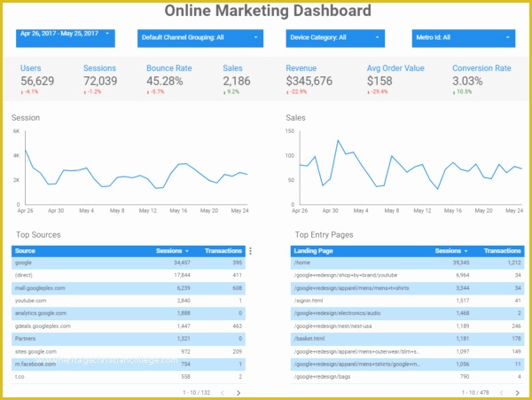The width and height of the screenshot is (532, 400).
Task: Click the 1 - 10 / 478 pagination label
Action: (x=475, y=393)
